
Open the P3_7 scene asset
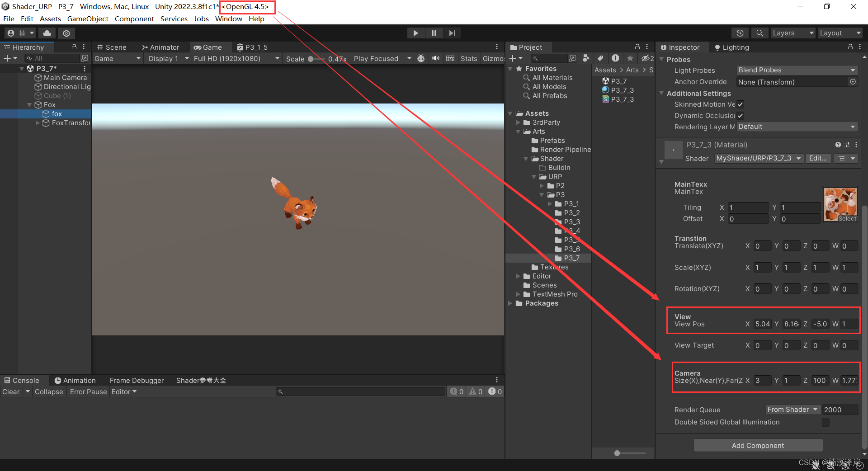point(614,81)
